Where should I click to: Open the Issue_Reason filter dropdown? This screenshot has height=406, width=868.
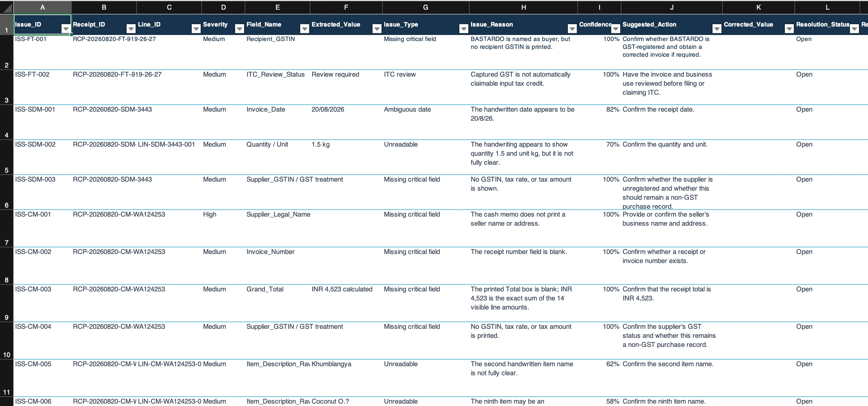coord(572,29)
